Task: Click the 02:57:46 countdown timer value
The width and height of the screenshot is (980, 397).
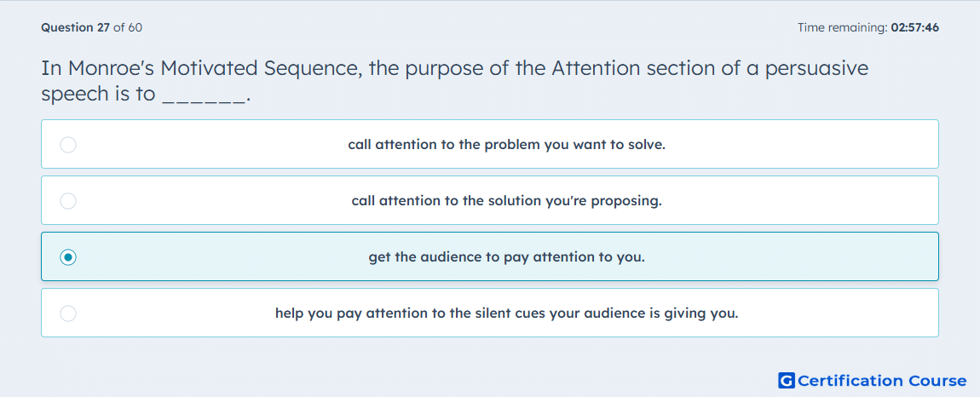Action: (915, 27)
